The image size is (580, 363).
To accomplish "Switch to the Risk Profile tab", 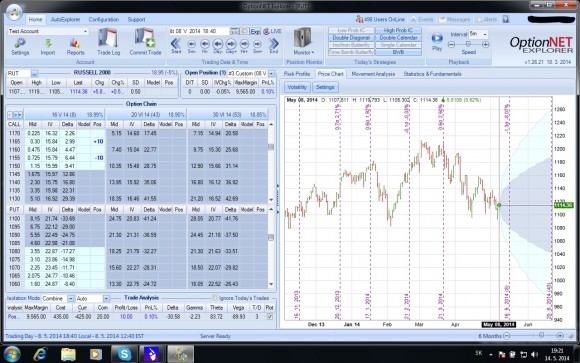I will click(x=297, y=74).
